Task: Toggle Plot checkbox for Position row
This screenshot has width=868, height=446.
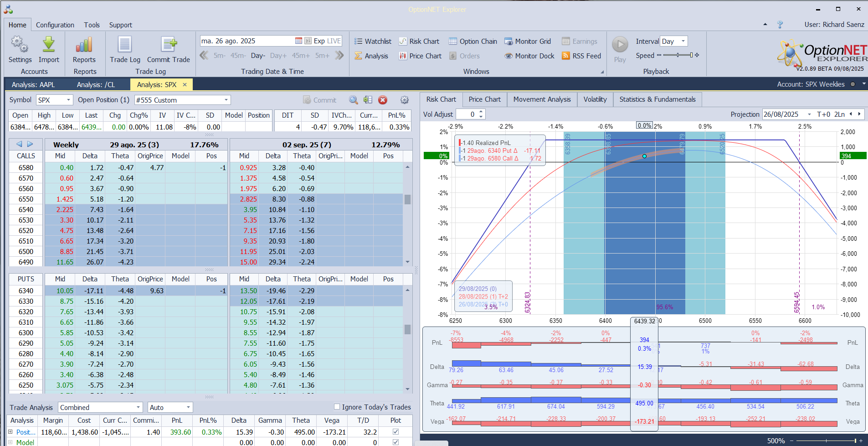Action: pos(395,431)
